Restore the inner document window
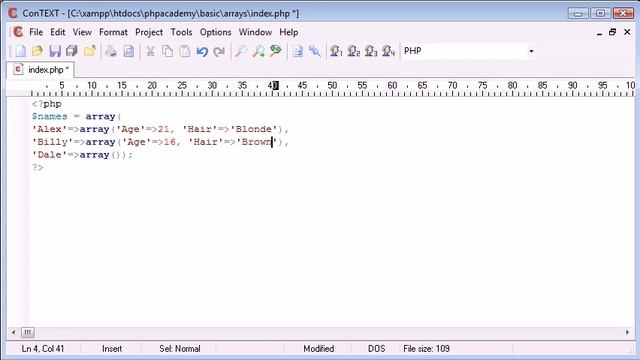This screenshot has height=360, width=640. tap(612, 32)
